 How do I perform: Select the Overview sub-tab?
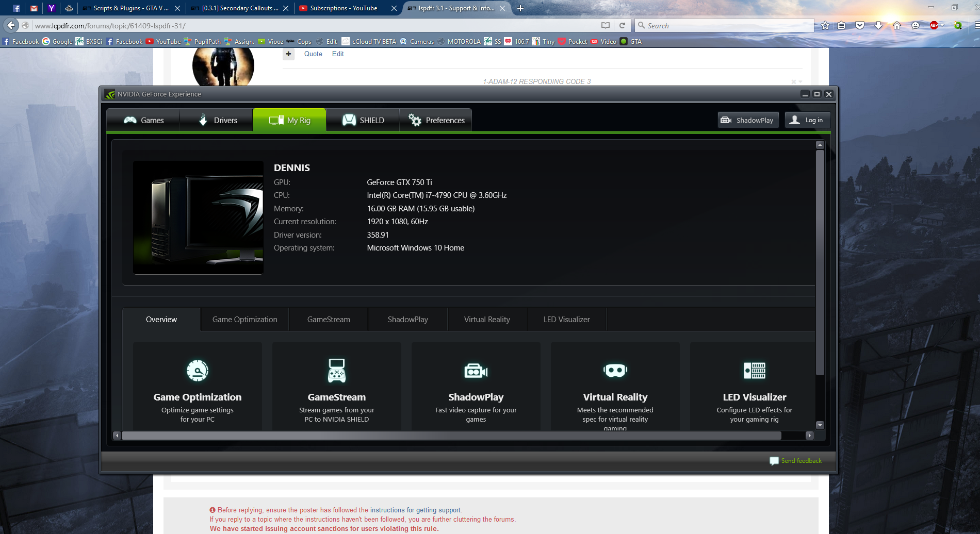161,320
